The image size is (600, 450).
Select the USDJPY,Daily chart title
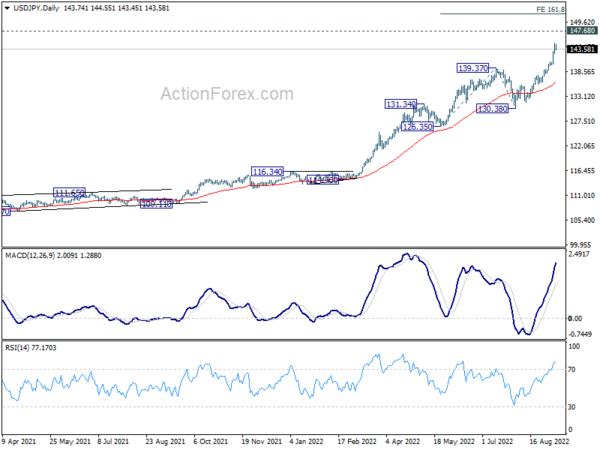click(x=36, y=8)
